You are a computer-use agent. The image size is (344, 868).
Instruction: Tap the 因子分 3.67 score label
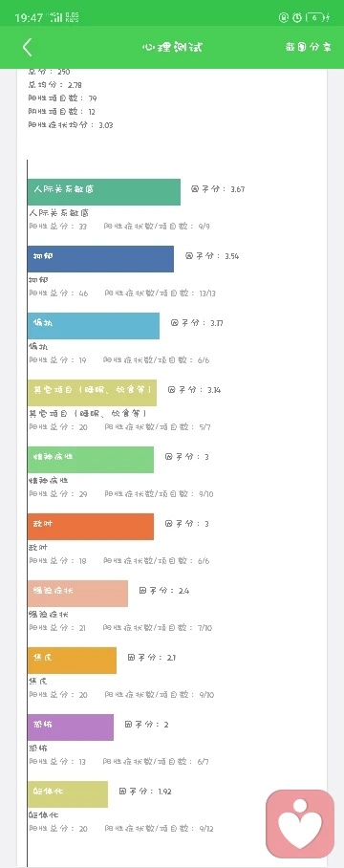coord(218,189)
